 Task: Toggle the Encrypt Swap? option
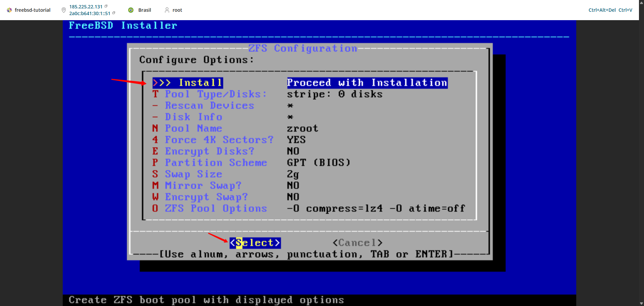click(200, 197)
